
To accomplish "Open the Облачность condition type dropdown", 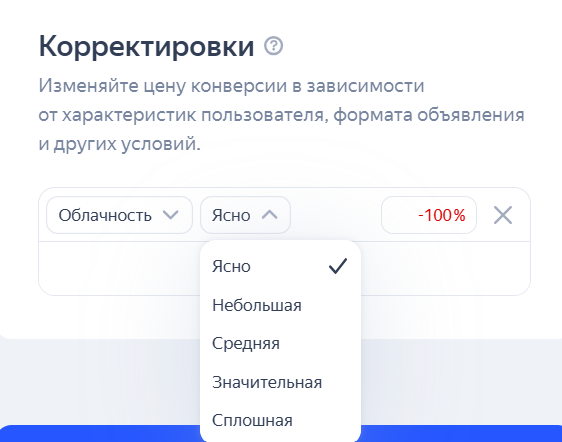I will pyautogui.click(x=119, y=215).
